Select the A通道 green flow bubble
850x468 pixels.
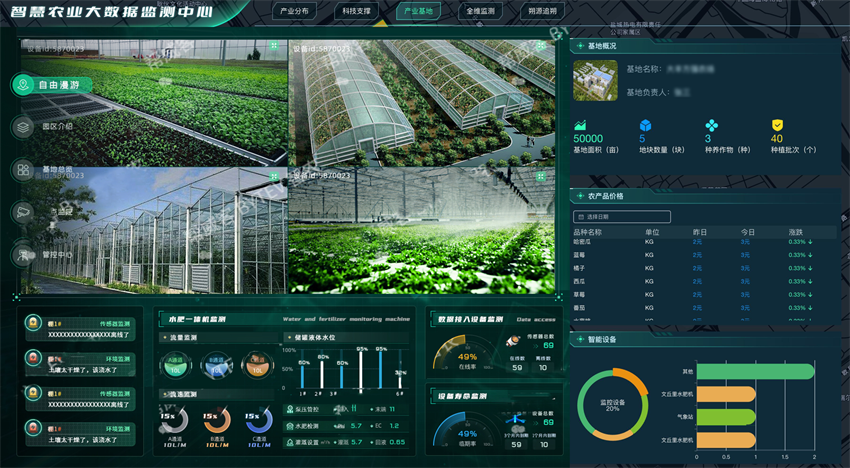(x=176, y=365)
